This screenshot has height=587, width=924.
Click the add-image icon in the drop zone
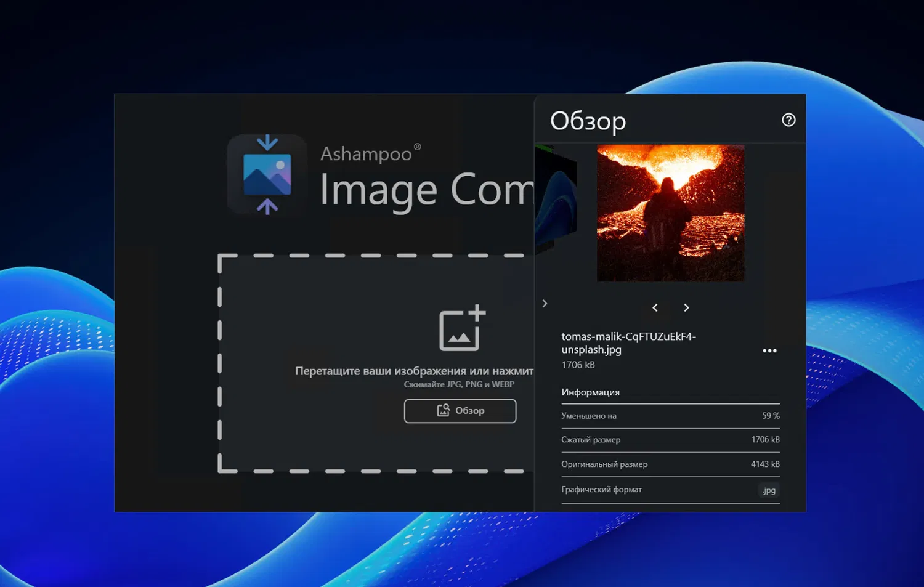462,328
